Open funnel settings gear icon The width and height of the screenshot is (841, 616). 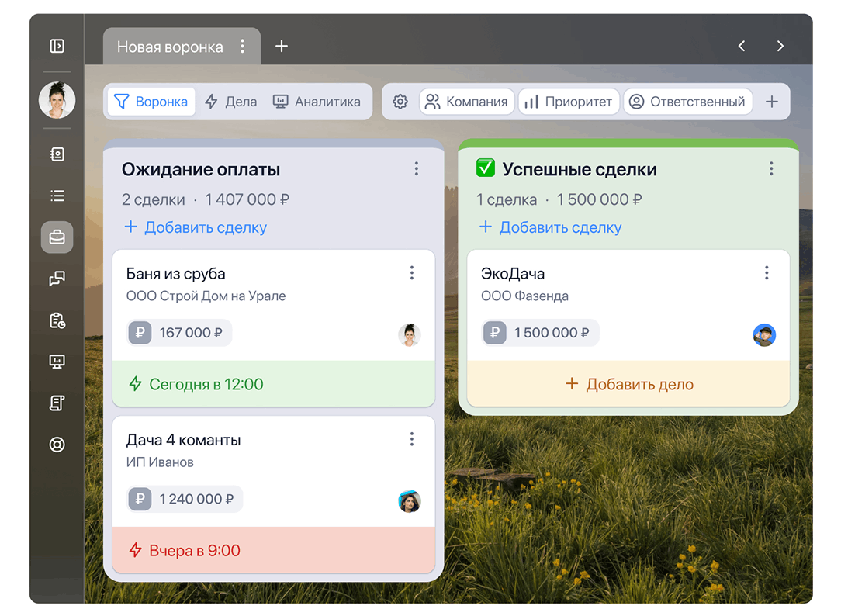point(400,101)
